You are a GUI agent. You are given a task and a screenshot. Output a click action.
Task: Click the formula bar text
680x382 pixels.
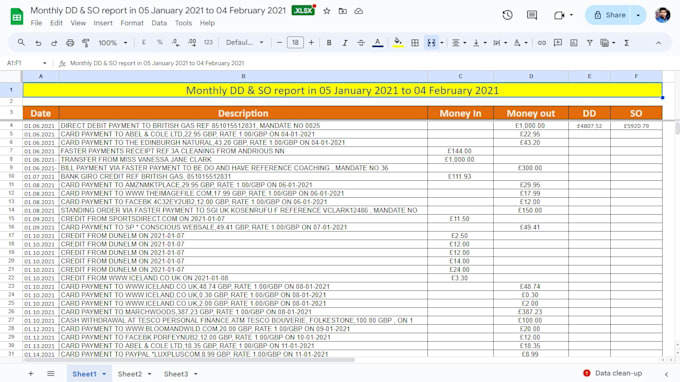[x=157, y=63]
